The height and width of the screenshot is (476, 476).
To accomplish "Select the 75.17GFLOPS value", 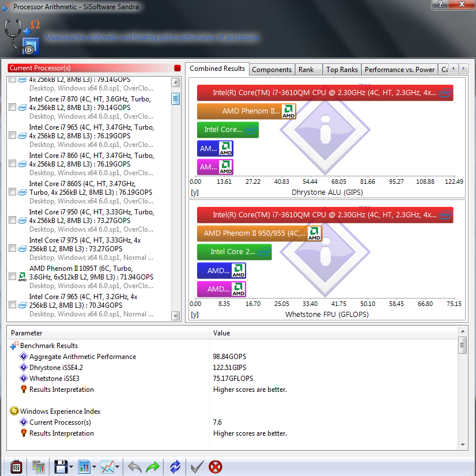I will (x=233, y=378).
